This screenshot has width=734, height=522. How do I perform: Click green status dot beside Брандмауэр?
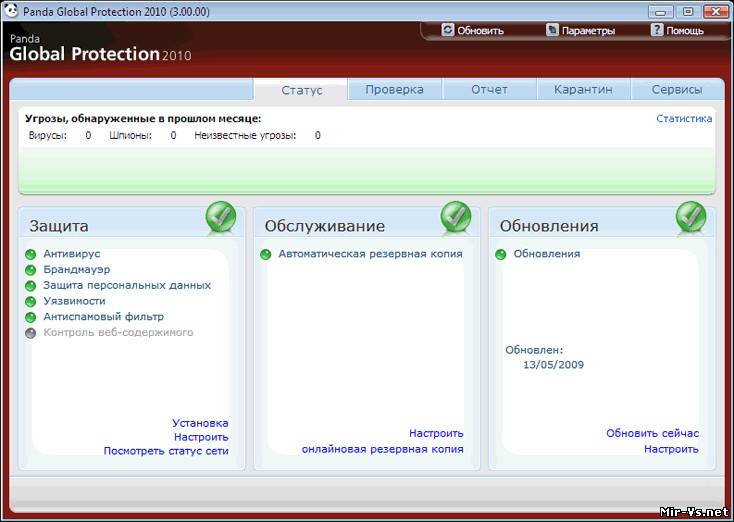30,270
